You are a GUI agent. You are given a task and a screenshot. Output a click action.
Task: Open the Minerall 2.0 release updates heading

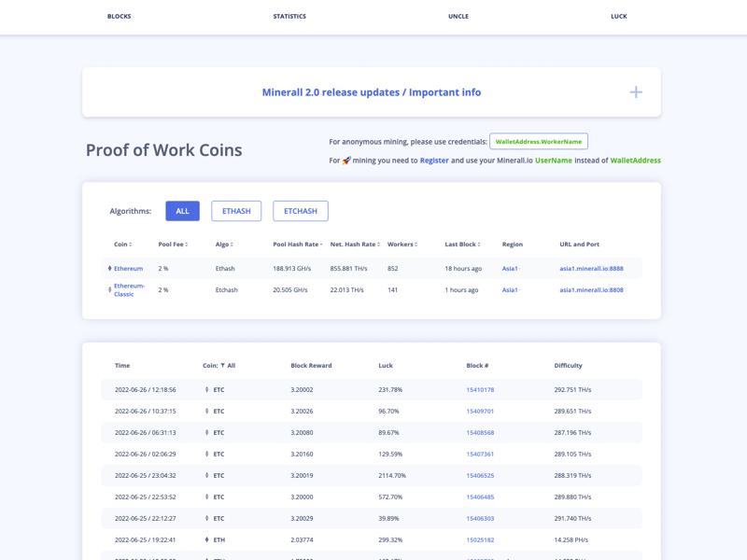click(x=372, y=92)
